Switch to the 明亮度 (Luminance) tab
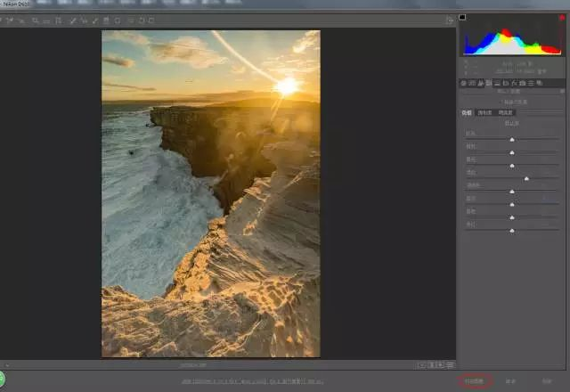Image resolution: width=570 pixels, height=392 pixels. click(x=506, y=113)
